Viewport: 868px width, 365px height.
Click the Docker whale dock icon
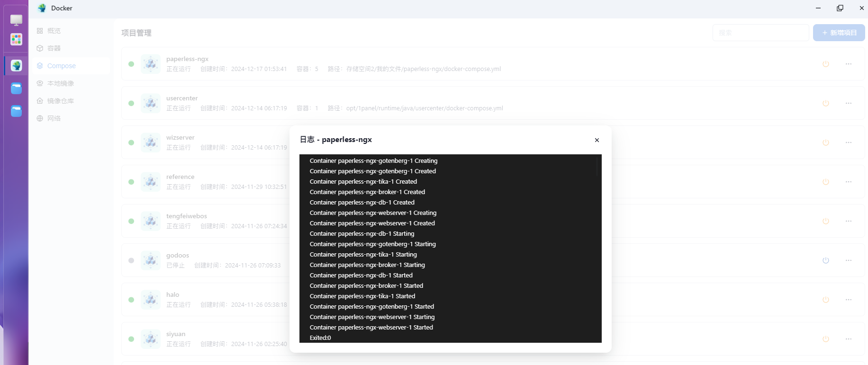point(17,65)
